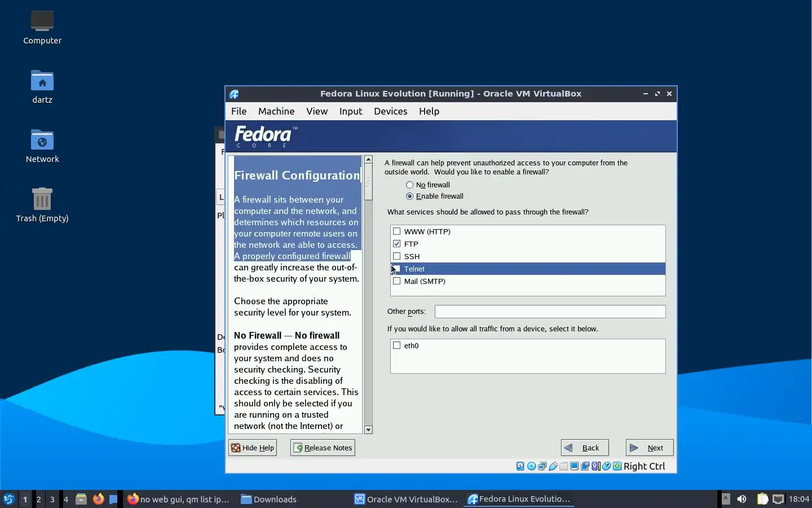
Task: Click the overlapping-screens recording status icon
Action: pos(585,466)
